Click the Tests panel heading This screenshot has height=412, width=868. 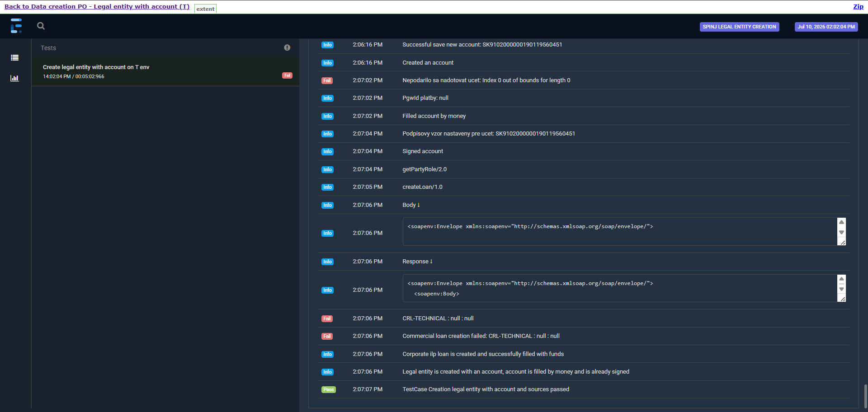click(48, 48)
